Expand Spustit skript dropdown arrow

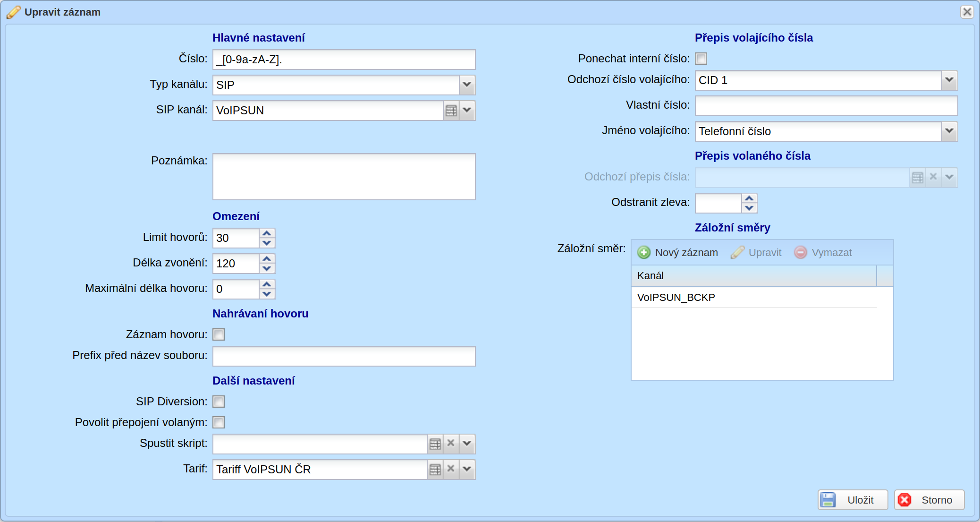tap(467, 444)
